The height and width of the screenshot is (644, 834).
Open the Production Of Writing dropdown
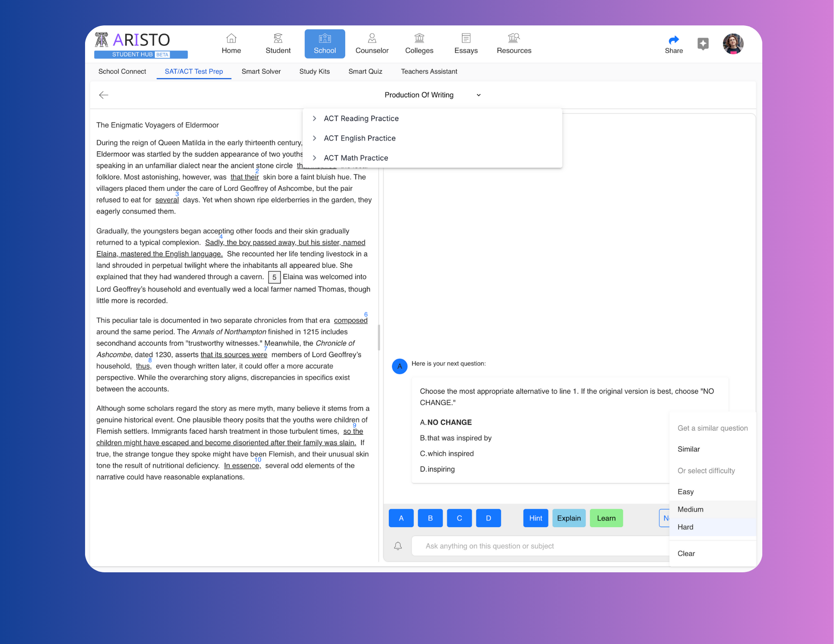pyautogui.click(x=432, y=95)
